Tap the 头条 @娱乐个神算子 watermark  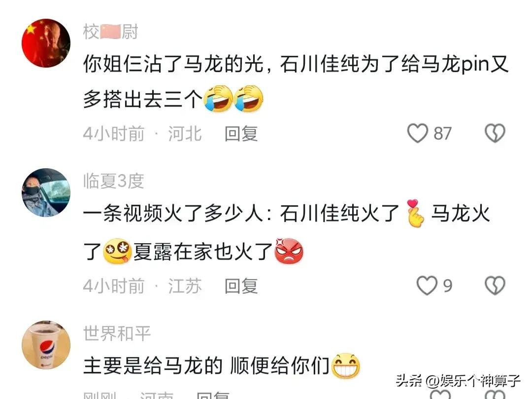[x=458, y=380]
